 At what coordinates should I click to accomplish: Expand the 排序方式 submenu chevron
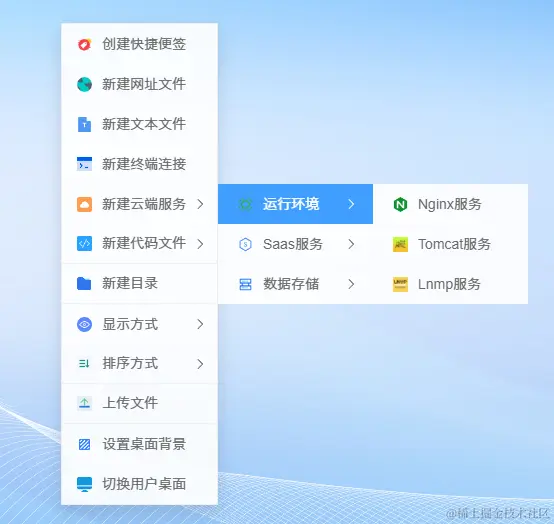click(200, 364)
